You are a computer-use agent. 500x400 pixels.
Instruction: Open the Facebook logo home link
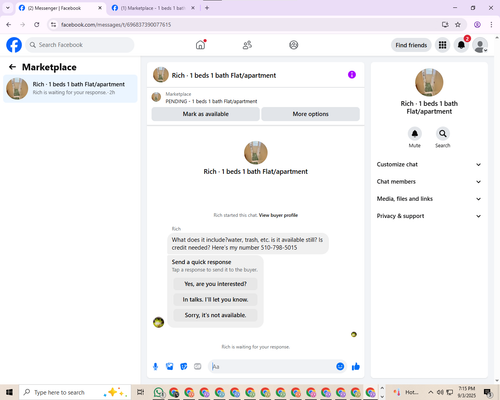[14, 45]
